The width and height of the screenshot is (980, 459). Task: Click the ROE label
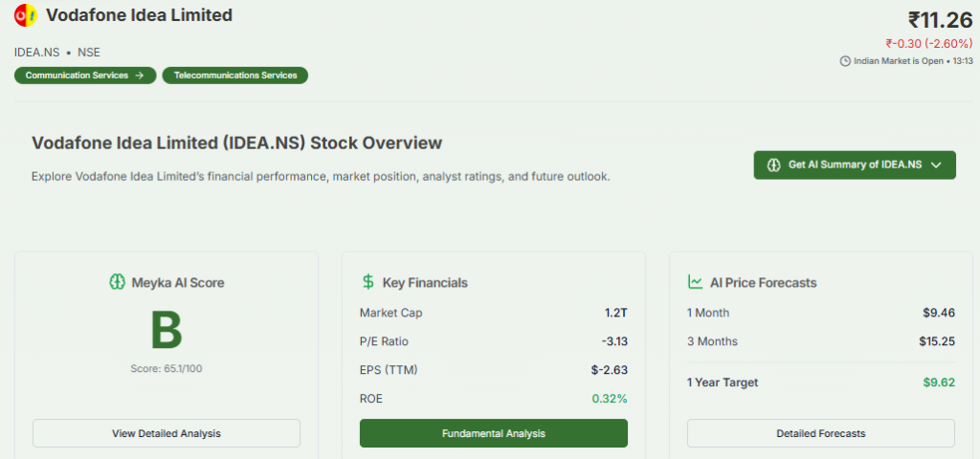[x=370, y=399]
